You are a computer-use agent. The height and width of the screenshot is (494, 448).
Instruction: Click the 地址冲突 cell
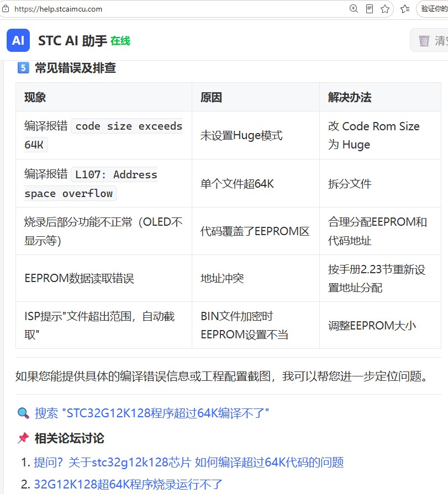pos(256,278)
